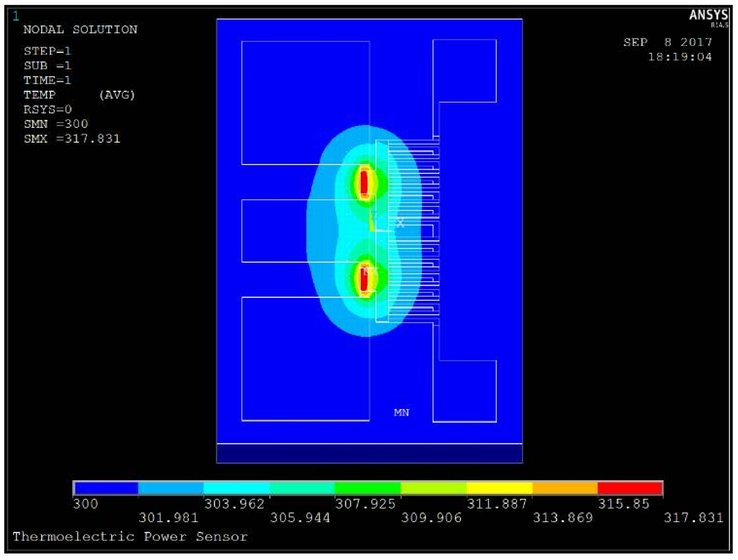Image resolution: width=738 pixels, height=560 pixels.
Task: Click the red legend color band
Action: pos(630,488)
